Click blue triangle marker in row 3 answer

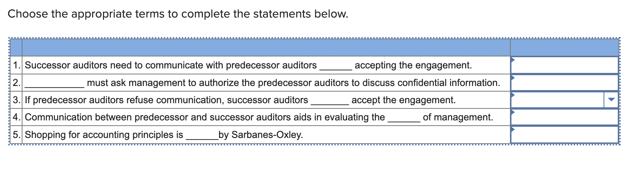tap(513, 95)
